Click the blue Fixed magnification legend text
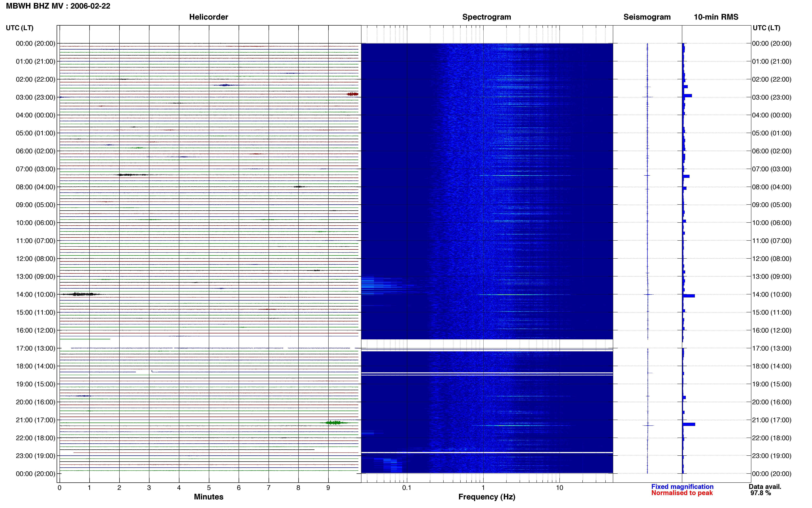 pyautogui.click(x=682, y=486)
